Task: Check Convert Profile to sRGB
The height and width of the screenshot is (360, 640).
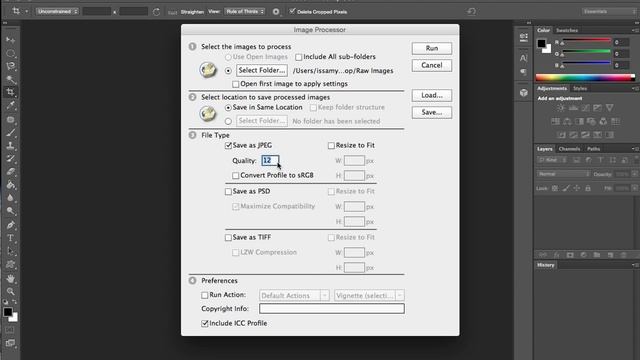Action: pos(236,176)
